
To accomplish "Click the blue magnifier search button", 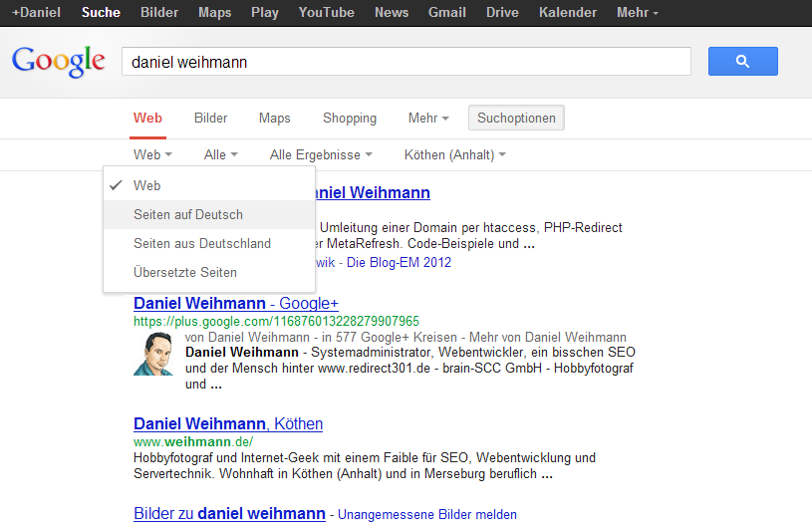I will click(742, 61).
